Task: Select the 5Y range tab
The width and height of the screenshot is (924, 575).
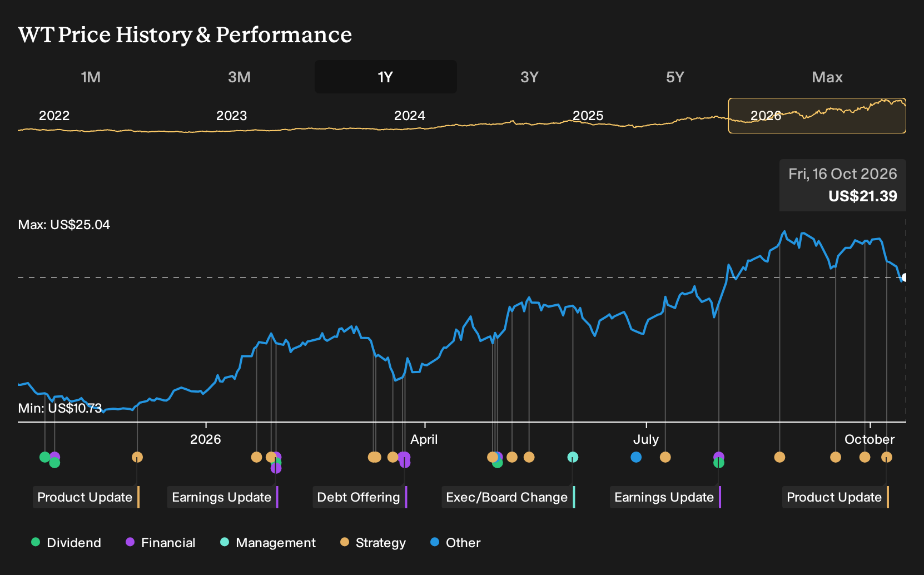Action: [x=675, y=77]
